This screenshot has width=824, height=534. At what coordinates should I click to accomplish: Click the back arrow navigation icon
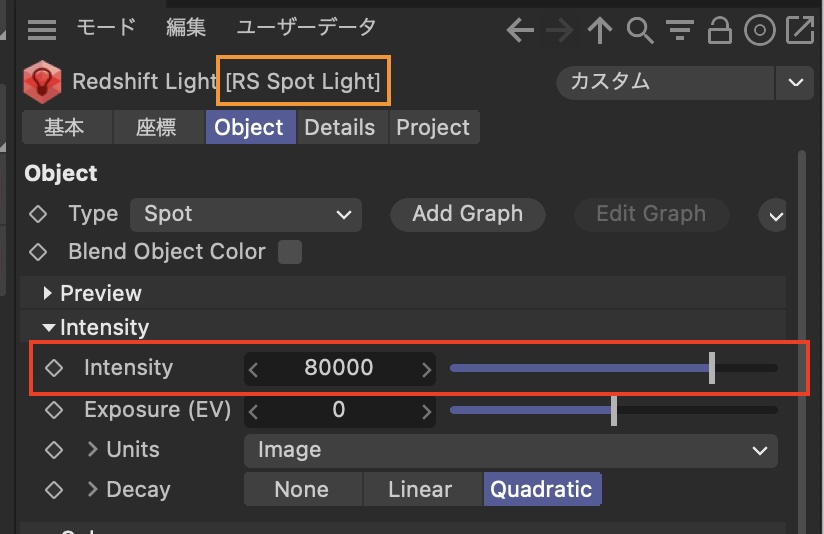tap(520, 31)
